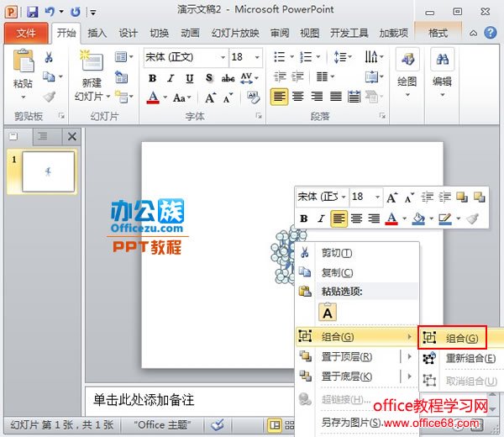Click the Cut scissors icon in ribbon
Viewport: 504px width, 437px height.
tap(49, 57)
